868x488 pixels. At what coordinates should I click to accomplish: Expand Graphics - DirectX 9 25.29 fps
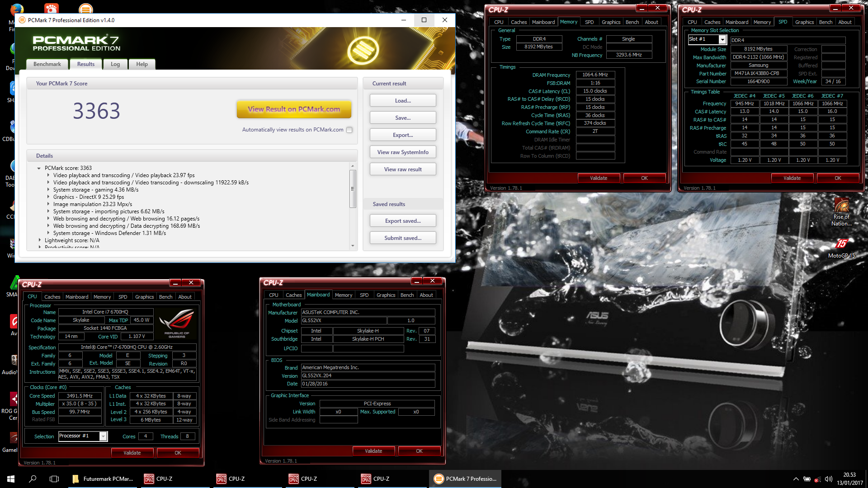(x=48, y=197)
